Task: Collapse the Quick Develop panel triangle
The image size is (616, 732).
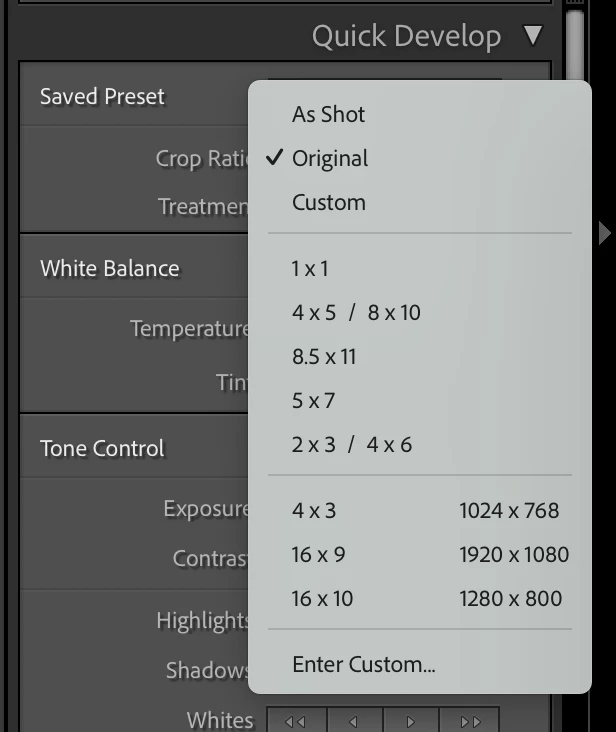Action: click(x=533, y=36)
